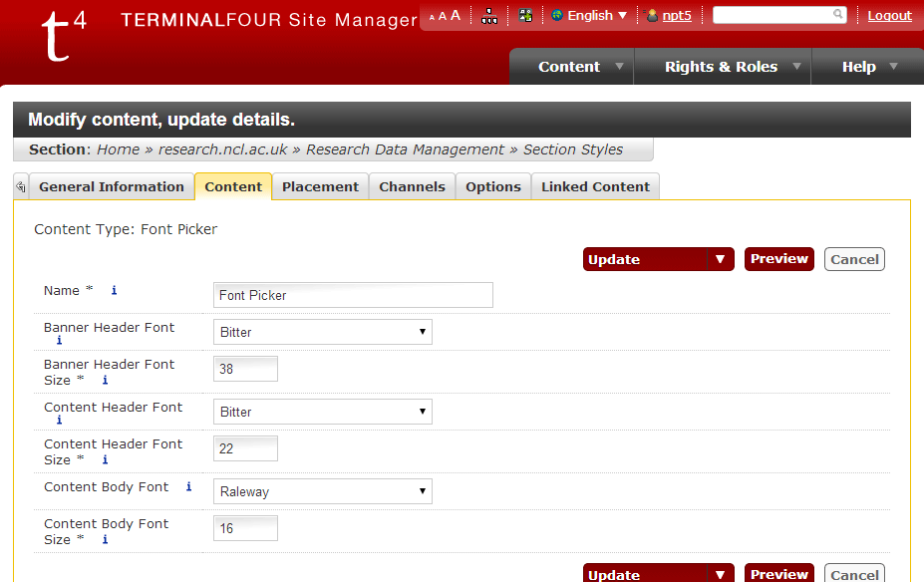Expand the Content Body Font Raleway dropdown

(x=322, y=491)
